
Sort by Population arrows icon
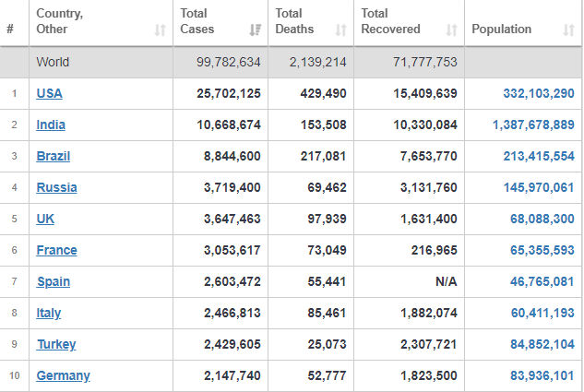pos(568,30)
